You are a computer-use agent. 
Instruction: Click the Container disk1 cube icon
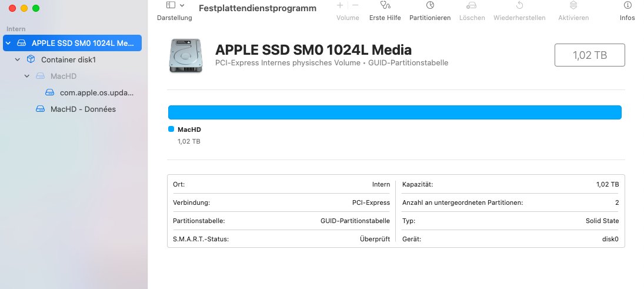tap(31, 59)
